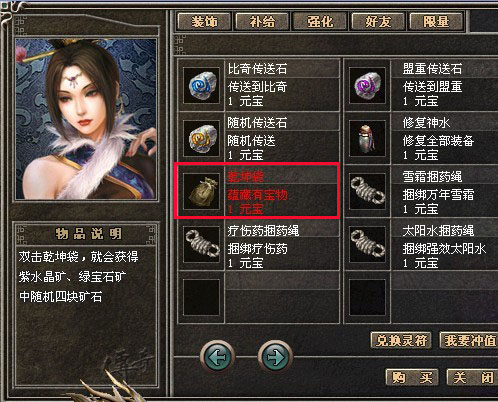
Task: Select the 太阳水捆药绳 rope icon
Action: (367, 245)
